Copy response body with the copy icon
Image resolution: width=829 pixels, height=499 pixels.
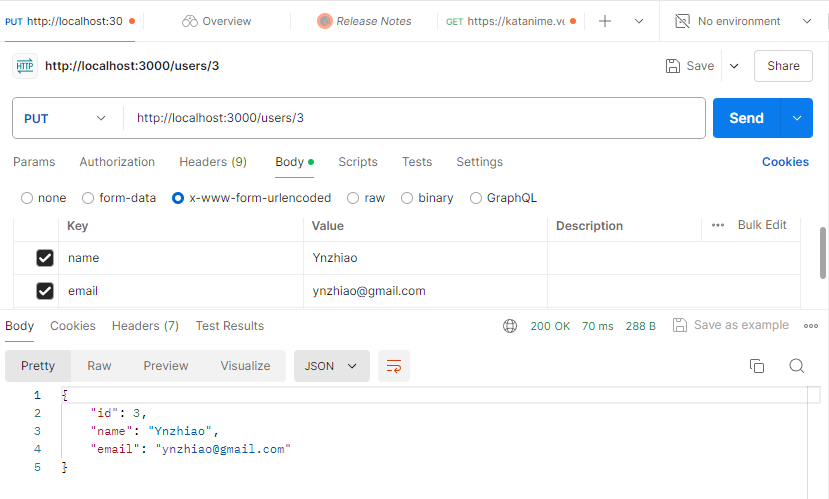757,366
